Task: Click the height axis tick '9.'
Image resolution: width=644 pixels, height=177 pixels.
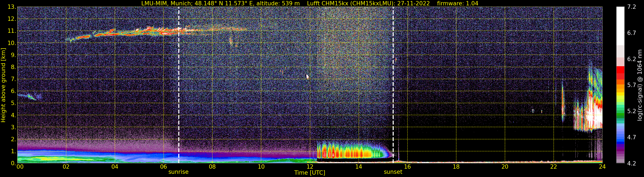Action: coord(13,55)
